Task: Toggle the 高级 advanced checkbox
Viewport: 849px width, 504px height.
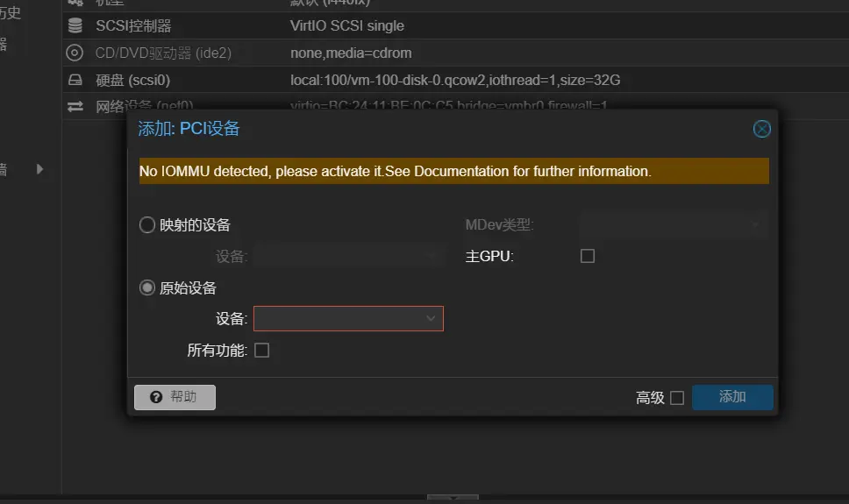Action: click(676, 398)
